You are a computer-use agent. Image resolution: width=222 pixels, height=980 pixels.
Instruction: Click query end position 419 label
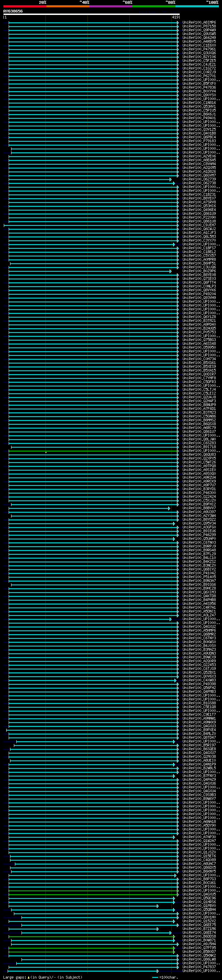tap(175, 17)
